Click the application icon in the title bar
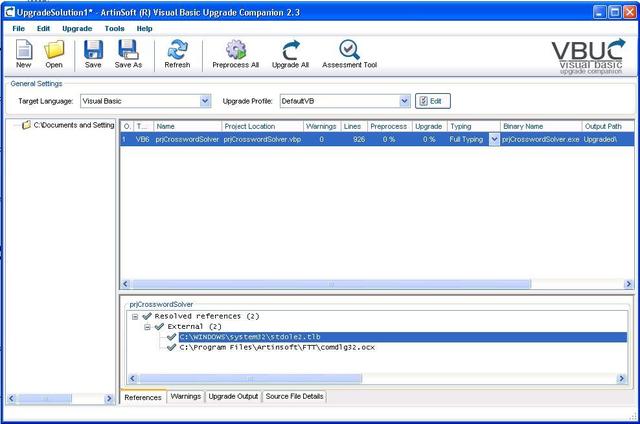This screenshot has height=424, width=640. click(9, 12)
